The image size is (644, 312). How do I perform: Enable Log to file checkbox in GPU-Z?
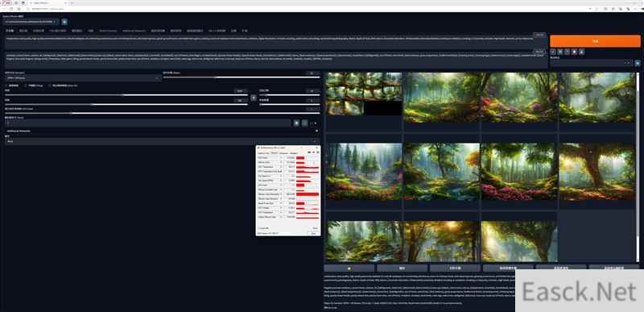click(258, 227)
